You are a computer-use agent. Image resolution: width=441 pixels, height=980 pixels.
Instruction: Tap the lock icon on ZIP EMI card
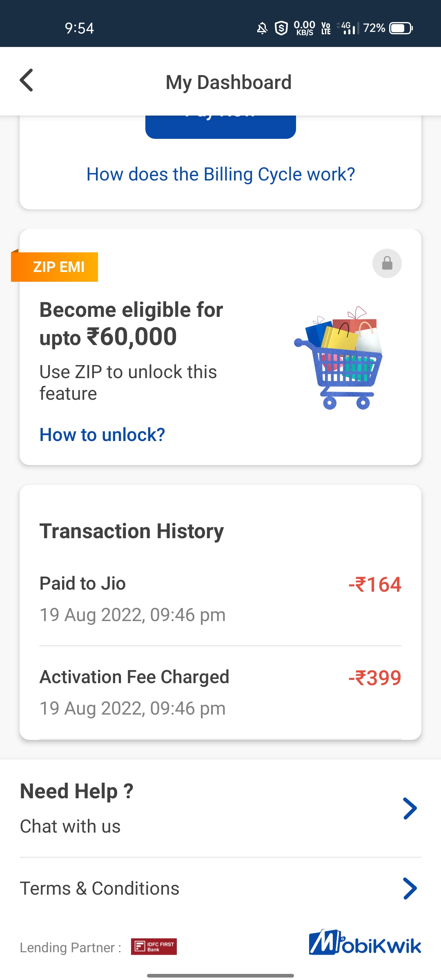387,263
